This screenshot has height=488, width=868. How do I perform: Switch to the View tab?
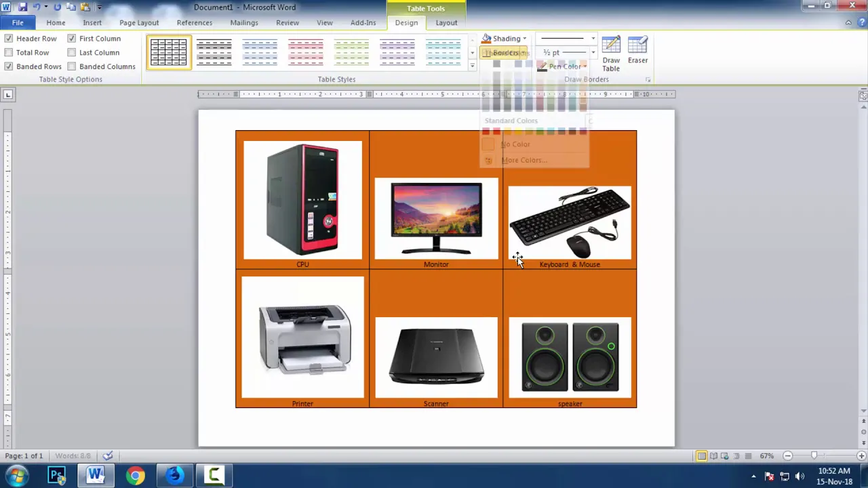click(x=325, y=22)
